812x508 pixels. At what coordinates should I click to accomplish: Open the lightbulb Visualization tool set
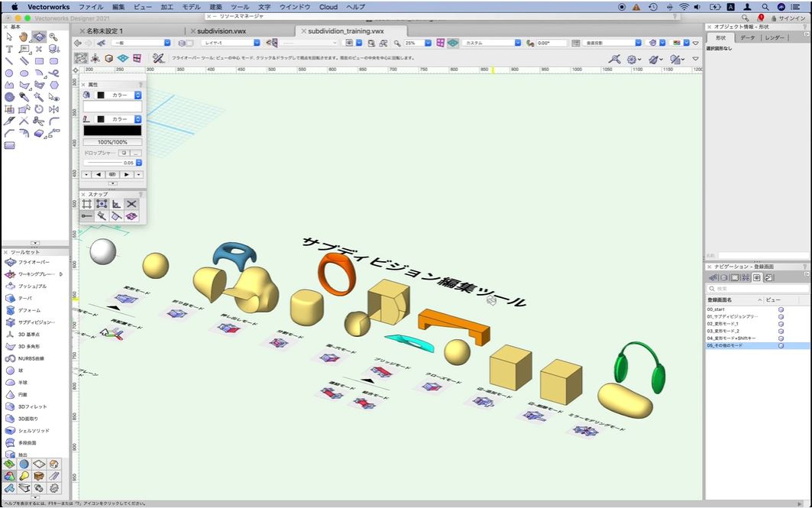(24, 476)
